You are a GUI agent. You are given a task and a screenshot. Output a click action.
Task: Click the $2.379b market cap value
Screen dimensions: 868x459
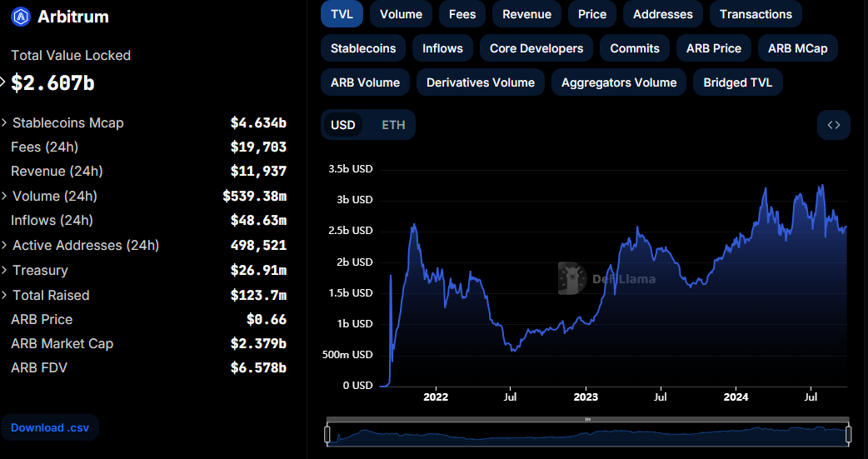tap(258, 344)
